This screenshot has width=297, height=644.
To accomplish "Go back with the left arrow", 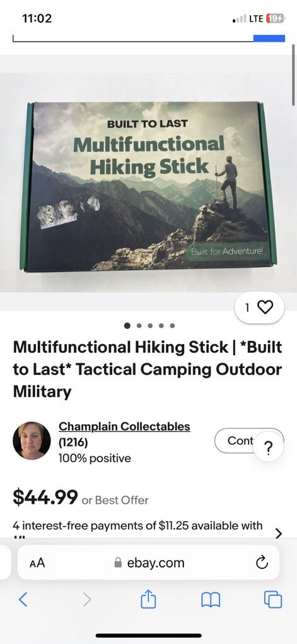I will point(23,600).
